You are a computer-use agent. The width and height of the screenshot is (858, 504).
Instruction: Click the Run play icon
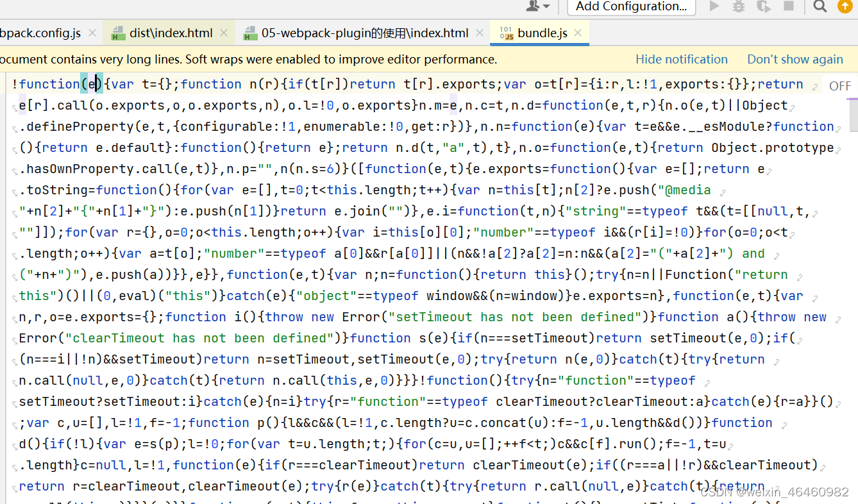(714, 6)
